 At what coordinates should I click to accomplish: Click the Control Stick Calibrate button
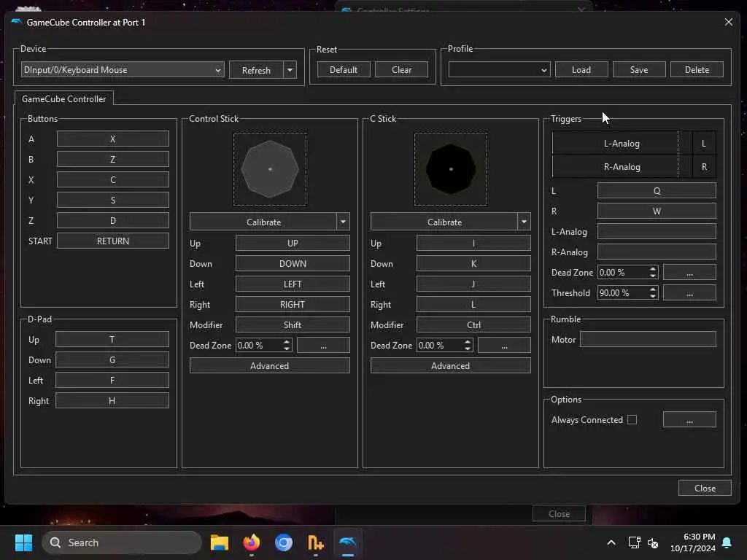[263, 222]
